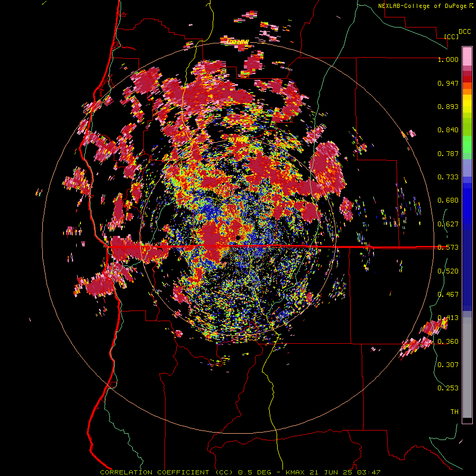
Task: Click the KMAX station identifier in caption
Action: (x=296, y=472)
